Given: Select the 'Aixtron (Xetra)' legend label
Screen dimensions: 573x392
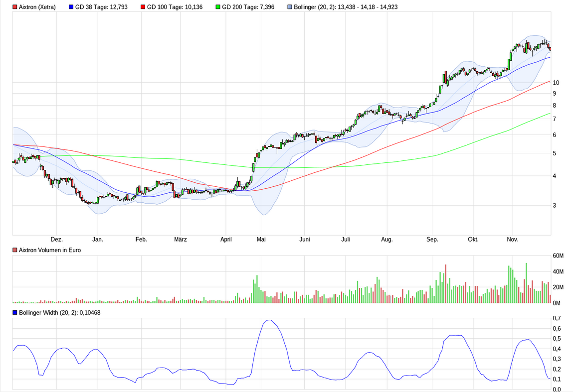Looking at the screenshot, I should click(x=37, y=7).
